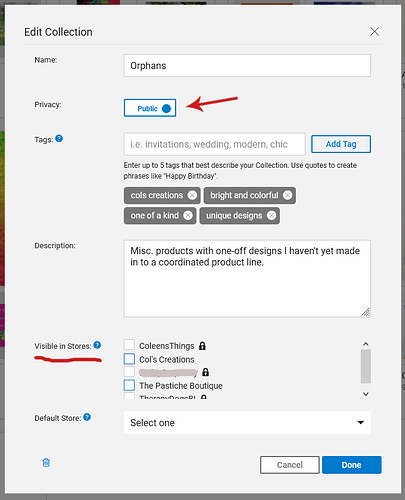Open the Default Store 'Select one' dropdown
405x500 pixels.
point(247,423)
